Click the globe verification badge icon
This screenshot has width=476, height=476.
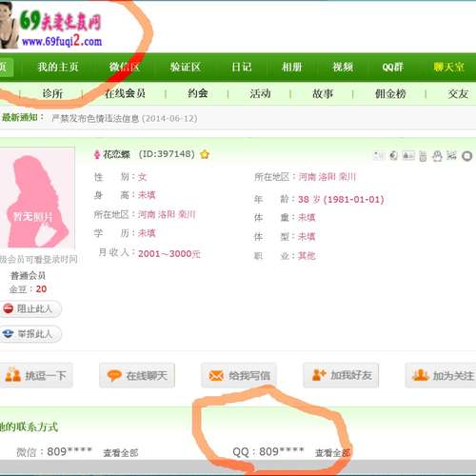[x=393, y=155]
